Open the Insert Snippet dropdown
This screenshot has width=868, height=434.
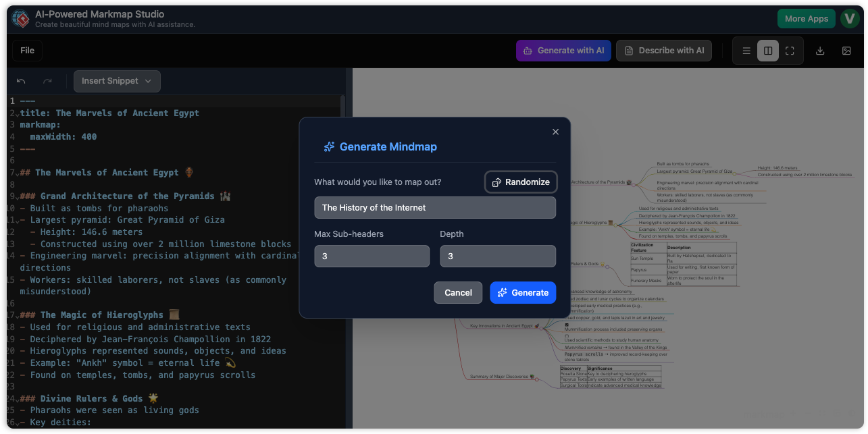(x=117, y=81)
